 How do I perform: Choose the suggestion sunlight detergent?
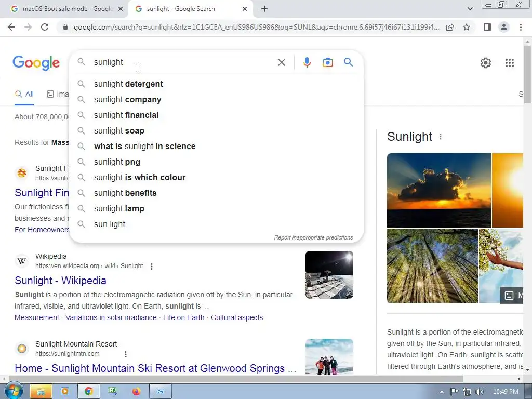pos(216,84)
